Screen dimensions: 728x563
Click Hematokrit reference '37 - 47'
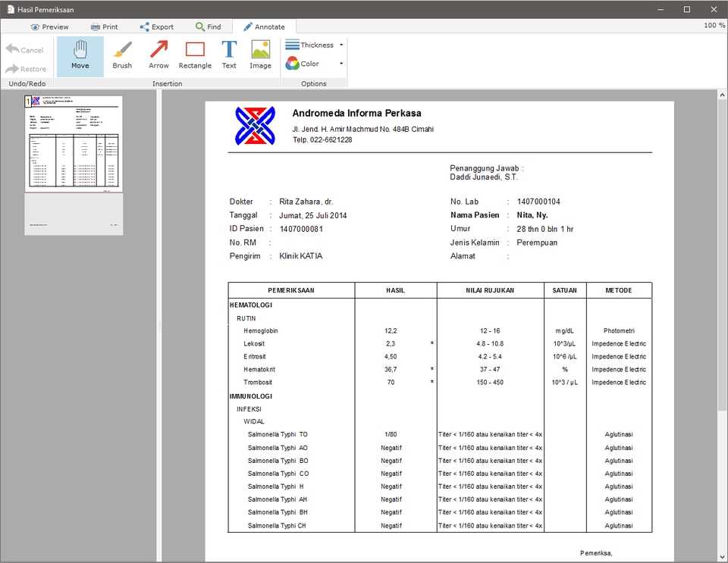point(490,370)
